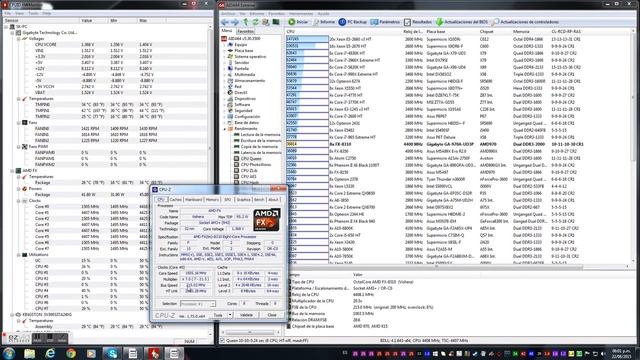Open CPU-Z processor Selection dropdown
This screenshot has height=360, width=640.
click(x=198, y=304)
